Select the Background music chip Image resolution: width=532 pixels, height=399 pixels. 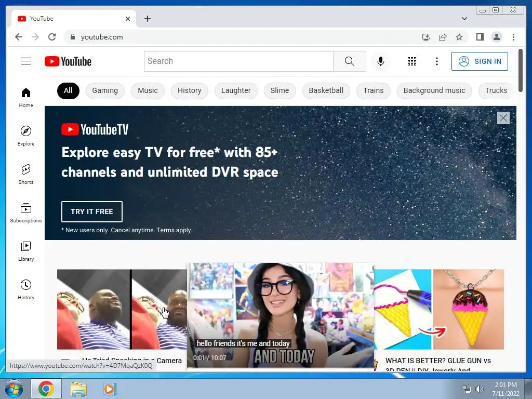434,90
